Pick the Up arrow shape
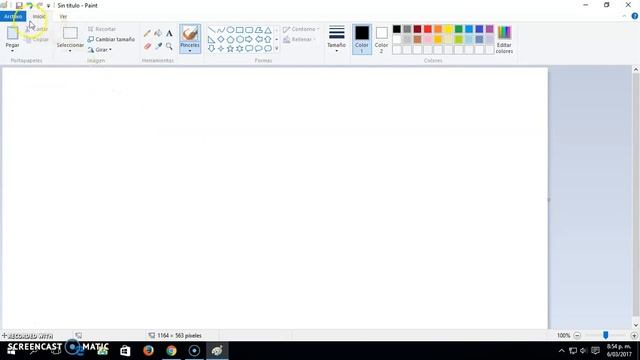The height and width of the screenshot is (360, 640). [268, 39]
